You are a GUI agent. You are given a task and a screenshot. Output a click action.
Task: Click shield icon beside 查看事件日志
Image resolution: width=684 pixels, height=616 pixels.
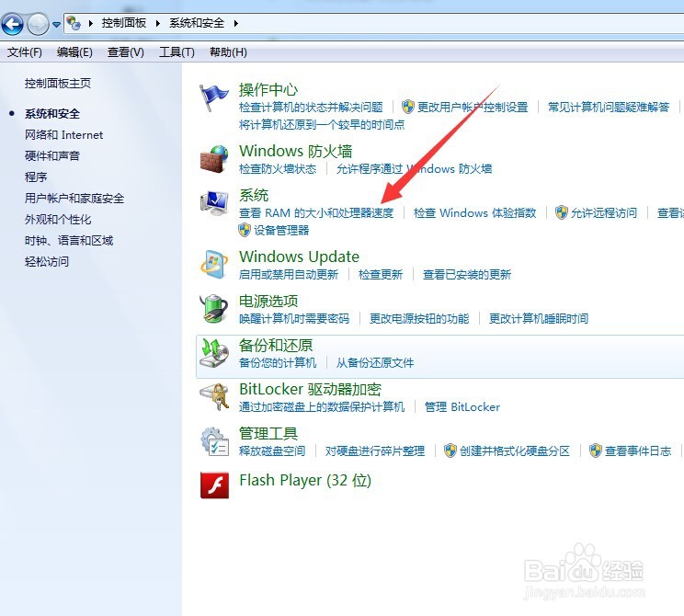pos(596,451)
